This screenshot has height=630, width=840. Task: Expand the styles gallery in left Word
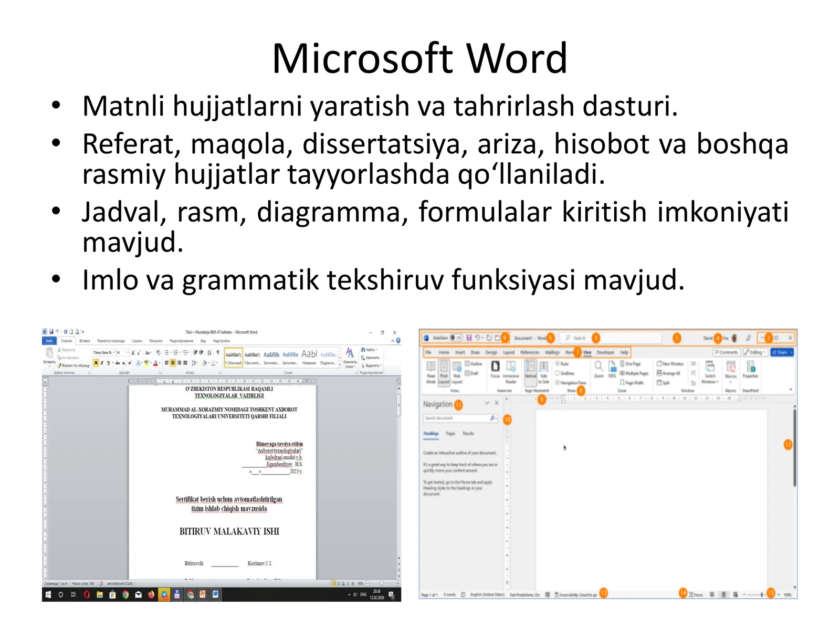[x=340, y=366]
